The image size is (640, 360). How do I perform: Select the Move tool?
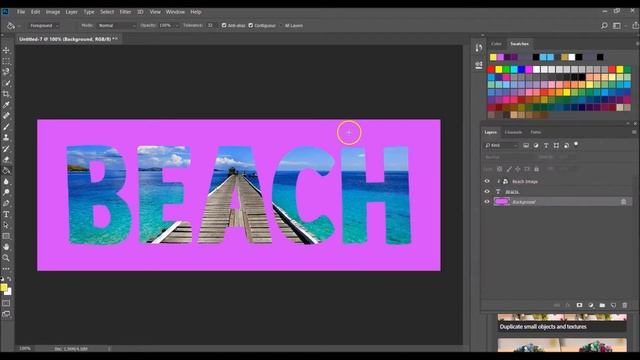[x=6, y=50]
